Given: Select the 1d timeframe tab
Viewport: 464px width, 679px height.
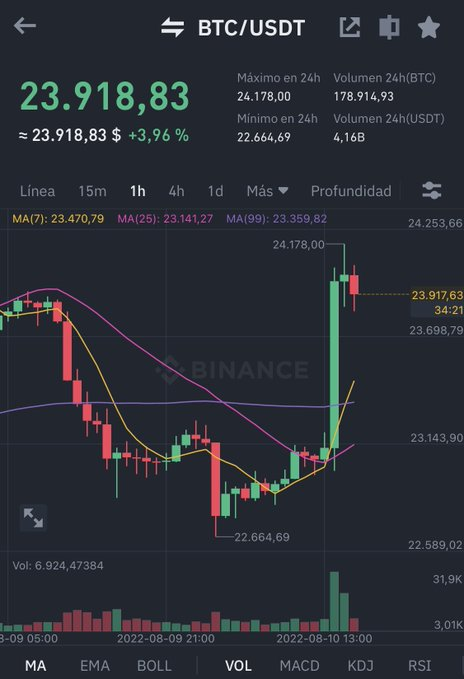Looking at the screenshot, I should tap(216, 191).
